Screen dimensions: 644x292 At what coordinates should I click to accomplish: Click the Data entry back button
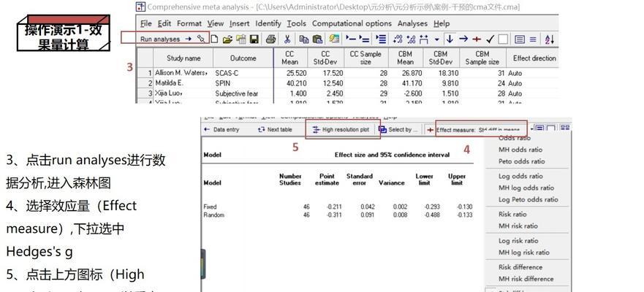pyautogui.click(x=221, y=130)
